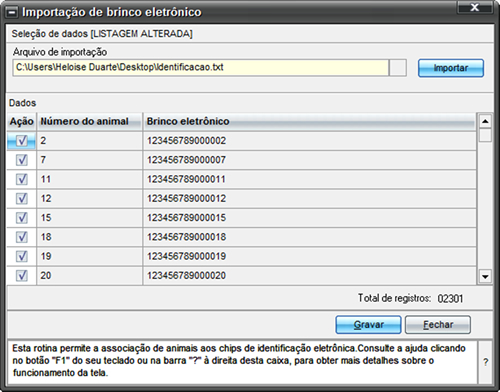
Task: Uncheck the action box for animal 7
Action: (22, 160)
